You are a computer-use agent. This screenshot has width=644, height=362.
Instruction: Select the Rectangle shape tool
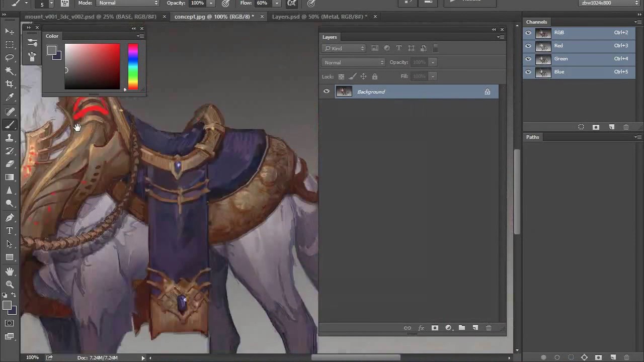[10, 257]
